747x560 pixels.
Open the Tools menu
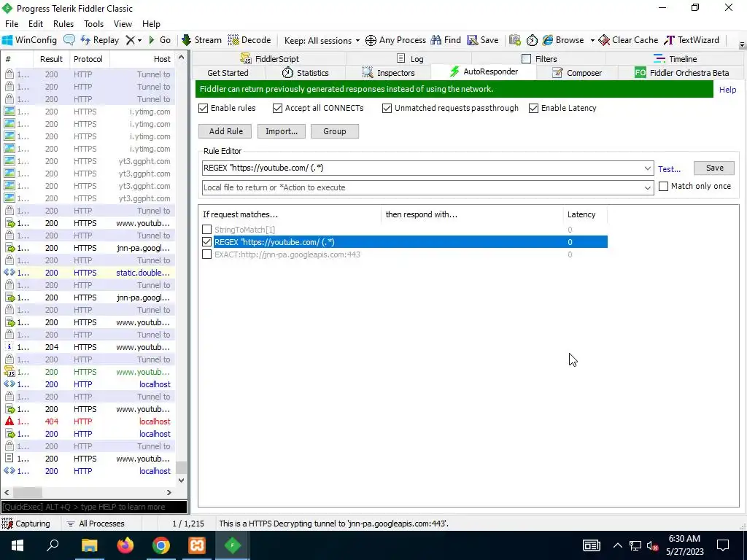coord(94,24)
